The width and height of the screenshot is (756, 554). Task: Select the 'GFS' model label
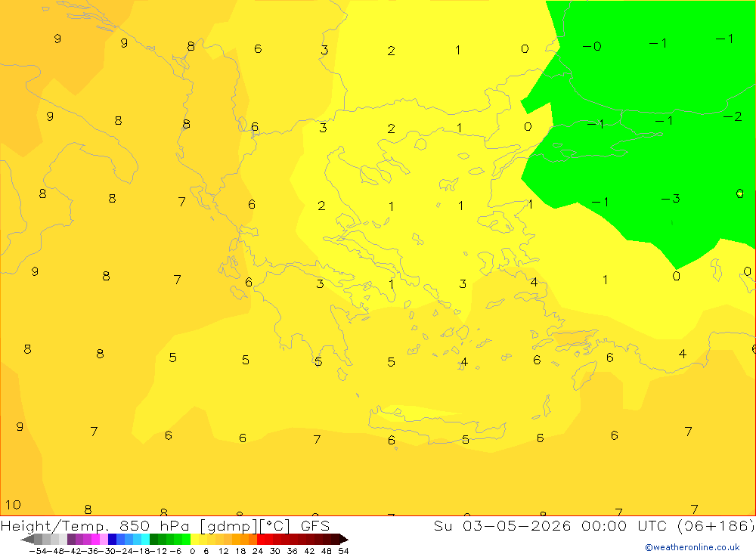click(314, 525)
